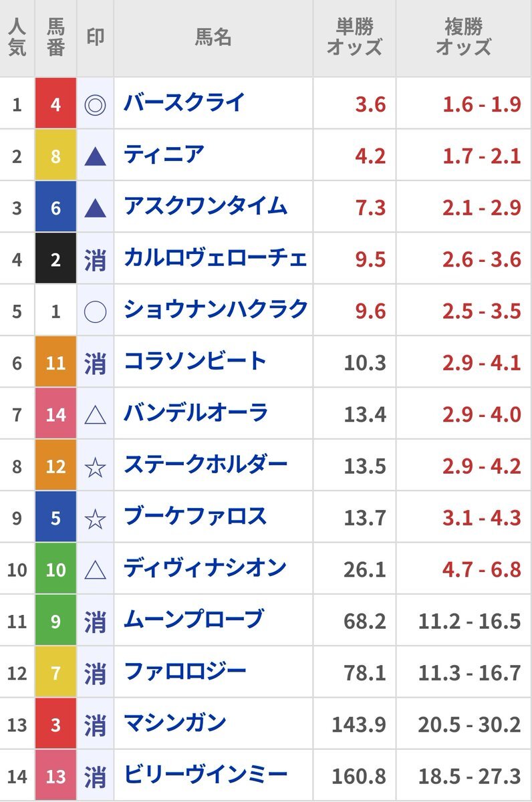
Task: Open horse page for ビリーヴインミー
Action: (x=206, y=775)
